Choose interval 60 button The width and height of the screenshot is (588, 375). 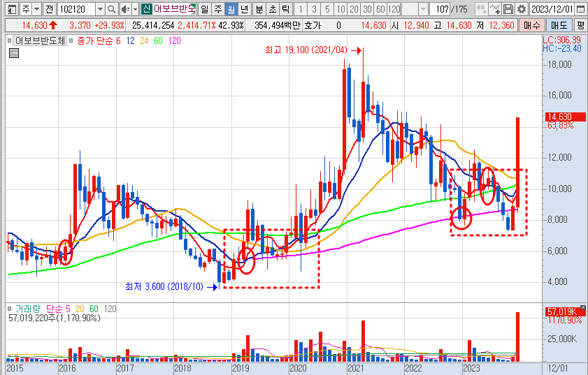pyautogui.click(x=380, y=9)
